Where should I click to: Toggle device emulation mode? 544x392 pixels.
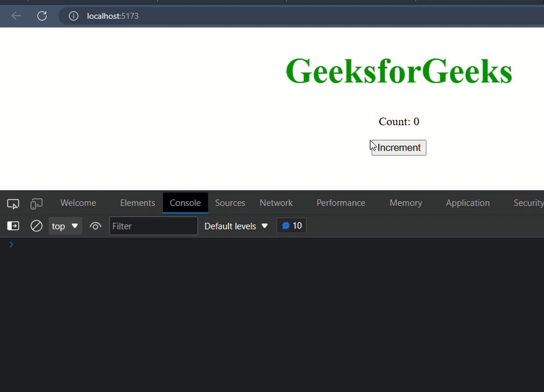point(37,204)
